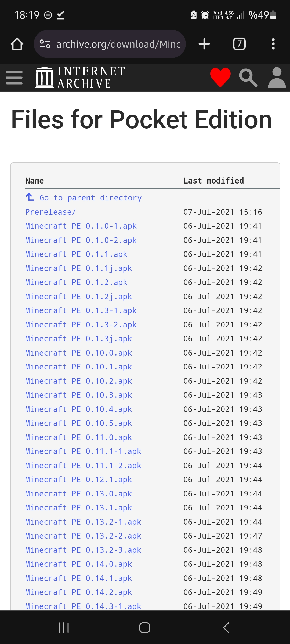Download Minecraft PE 0.1.0-1.apk
The height and width of the screenshot is (644, 290).
(x=81, y=226)
